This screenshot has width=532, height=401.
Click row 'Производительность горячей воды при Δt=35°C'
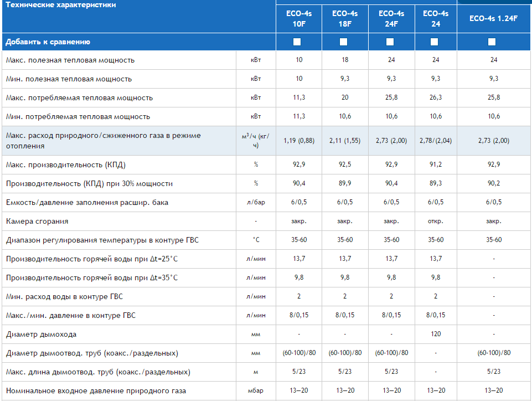[x=266, y=278]
